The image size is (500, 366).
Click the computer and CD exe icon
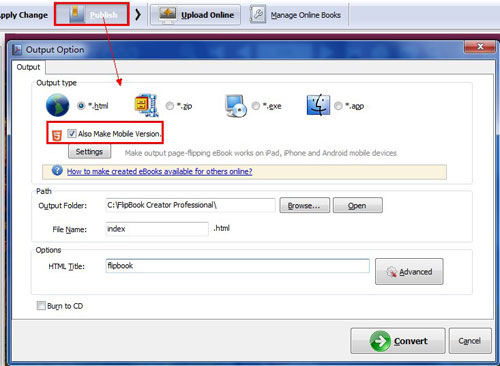click(236, 106)
